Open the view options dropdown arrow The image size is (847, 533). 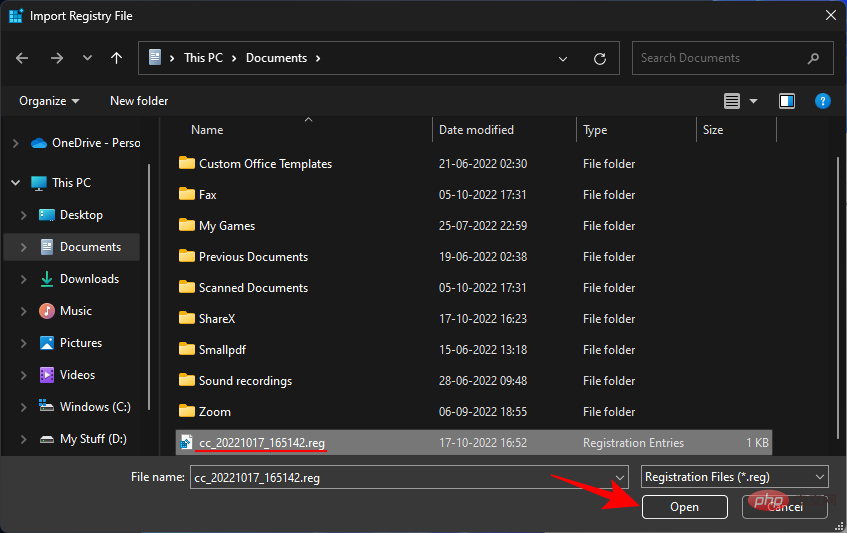(x=754, y=101)
